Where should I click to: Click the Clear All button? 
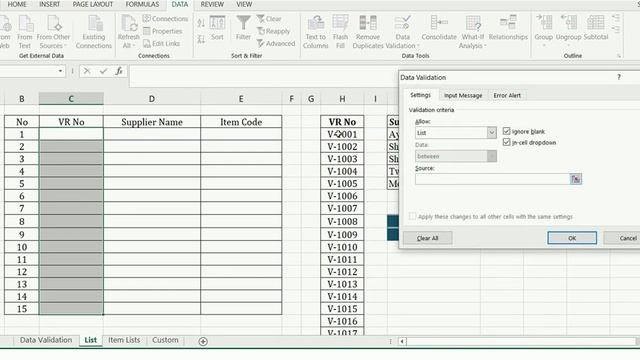[x=427, y=238]
